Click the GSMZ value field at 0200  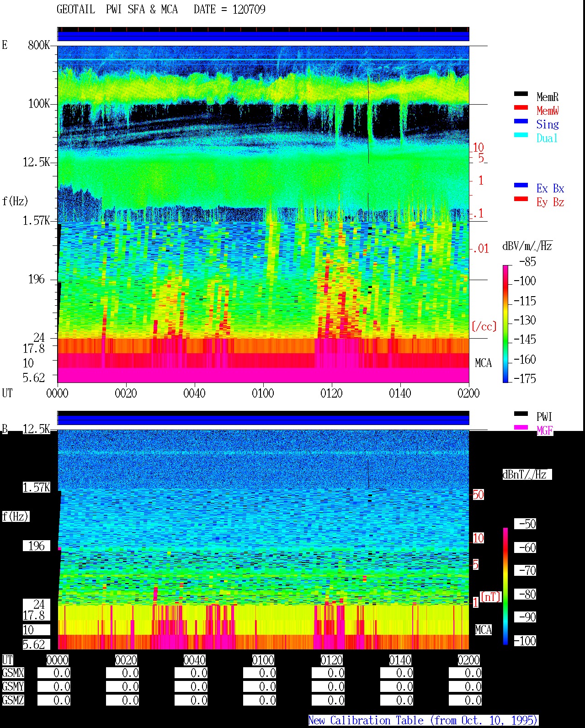pos(465,700)
